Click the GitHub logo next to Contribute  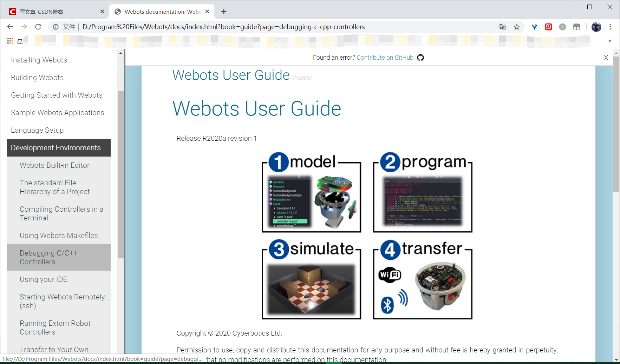tap(420, 57)
